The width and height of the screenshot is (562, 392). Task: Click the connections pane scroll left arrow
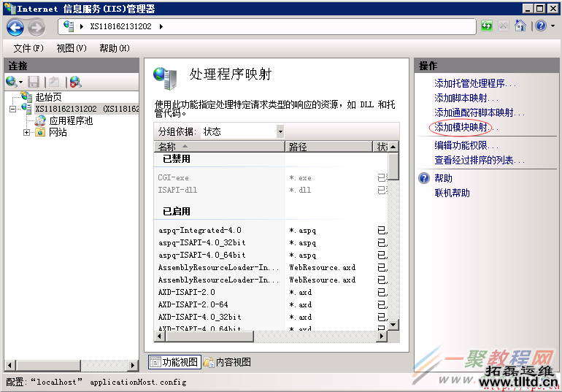tap(9, 366)
